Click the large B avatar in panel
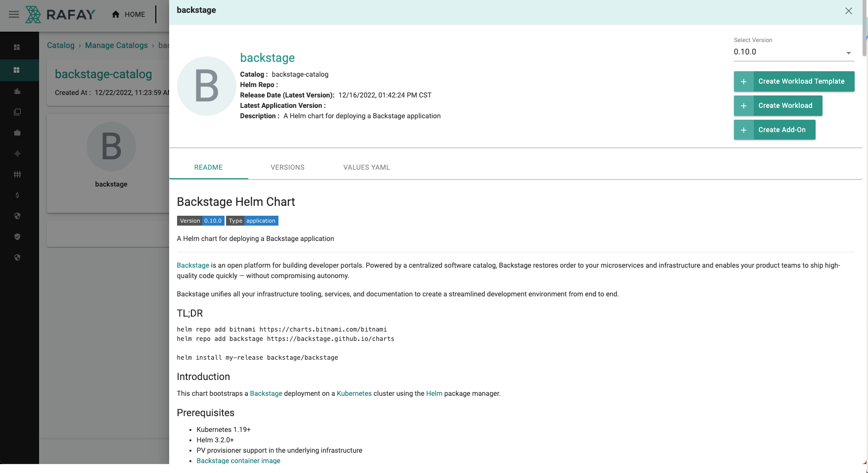The image size is (868, 473). pyautogui.click(x=207, y=86)
